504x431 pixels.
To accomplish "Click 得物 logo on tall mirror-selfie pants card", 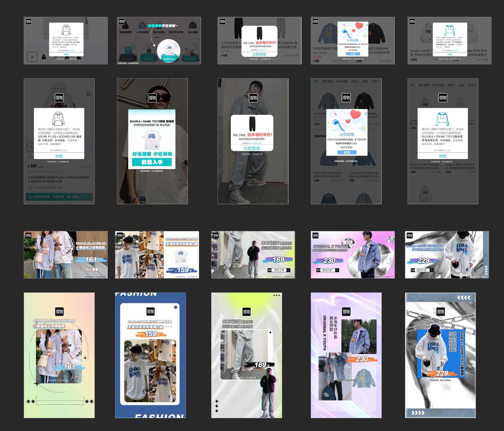I will (x=253, y=98).
